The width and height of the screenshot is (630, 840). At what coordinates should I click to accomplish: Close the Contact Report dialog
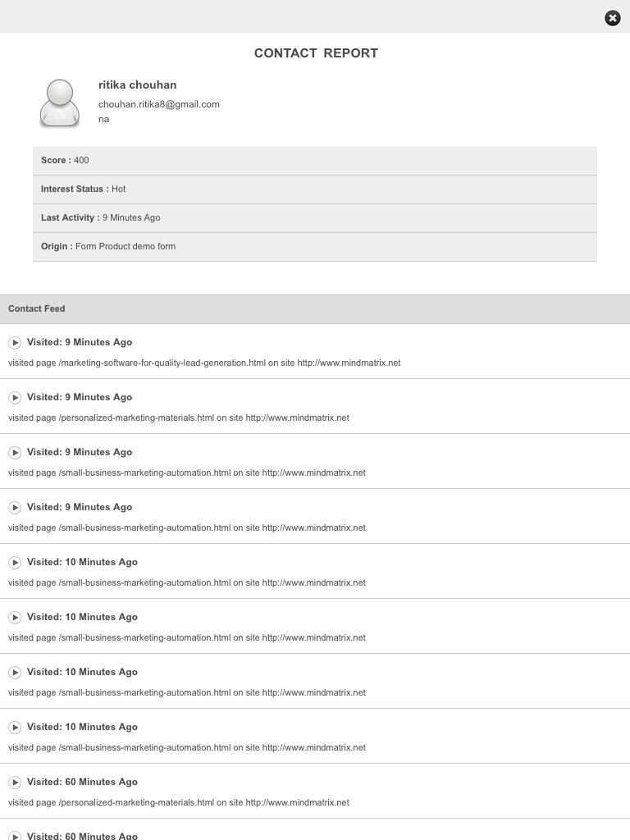click(x=612, y=18)
